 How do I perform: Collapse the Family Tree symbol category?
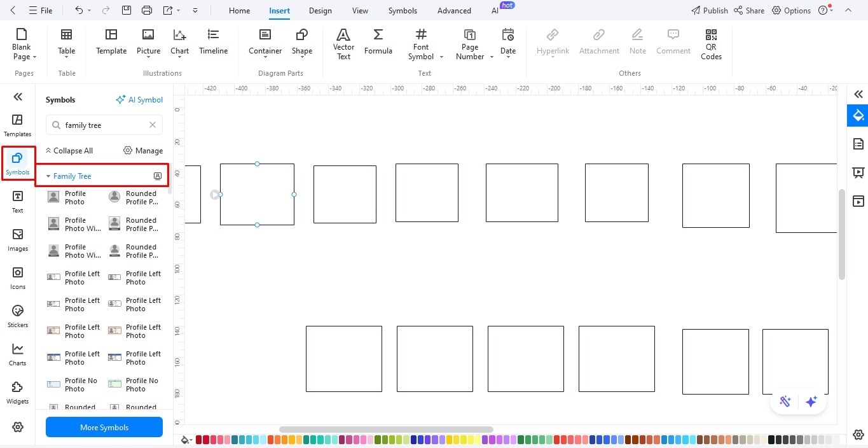pyautogui.click(x=48, y=176)
